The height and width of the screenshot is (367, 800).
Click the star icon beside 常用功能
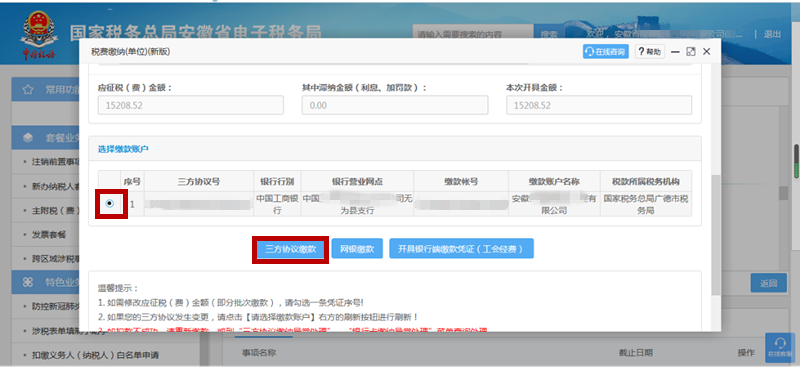[28, 90]
